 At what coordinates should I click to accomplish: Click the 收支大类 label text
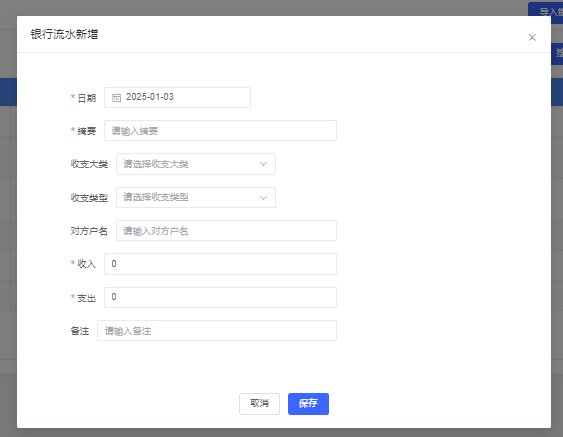[89, 164]
